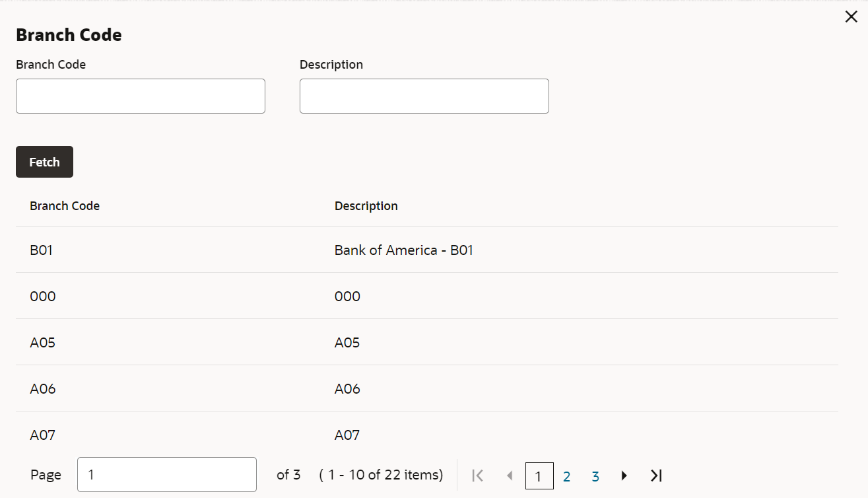The image size is (868, 498).
Task: Focus the Branch Code input field
Action: [141, 96]
